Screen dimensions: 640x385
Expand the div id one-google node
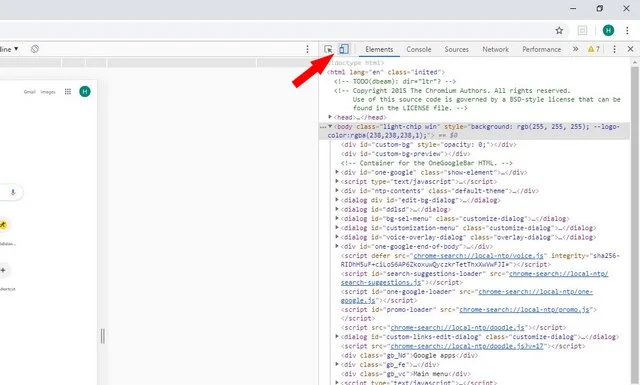337,172
